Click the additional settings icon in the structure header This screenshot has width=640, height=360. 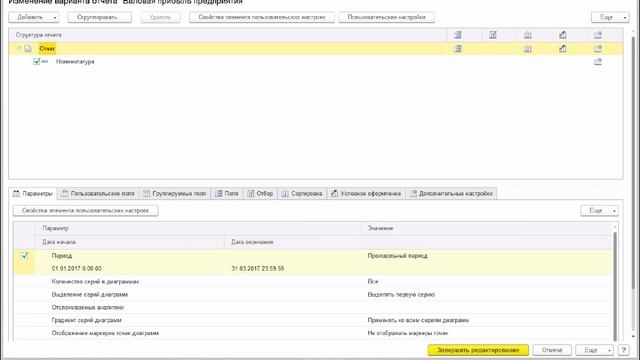tap(598, 35)
